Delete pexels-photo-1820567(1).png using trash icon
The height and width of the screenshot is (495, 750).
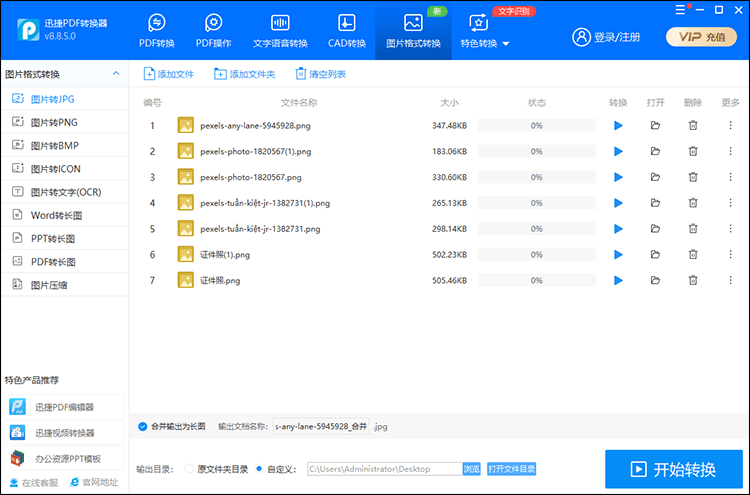click(693, 152)
